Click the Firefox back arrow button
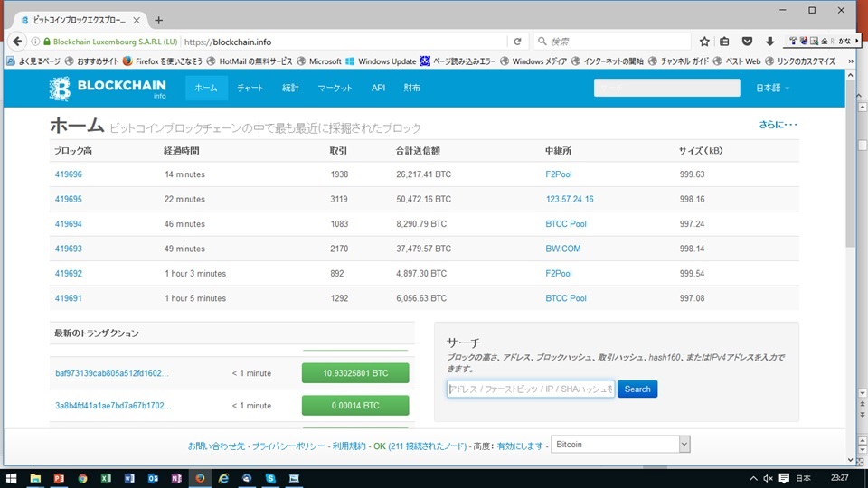Viewport: 868px width, 488px height. (x=16, y=42)
